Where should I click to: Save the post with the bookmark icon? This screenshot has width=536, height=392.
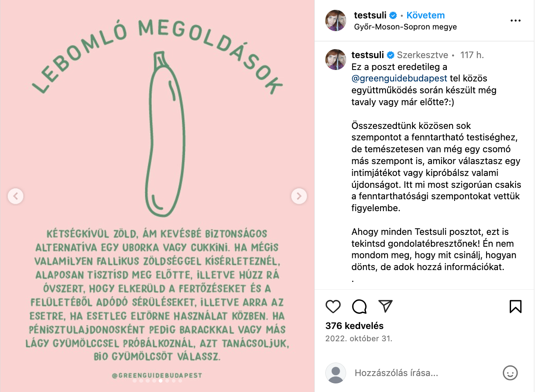[516, 306]
